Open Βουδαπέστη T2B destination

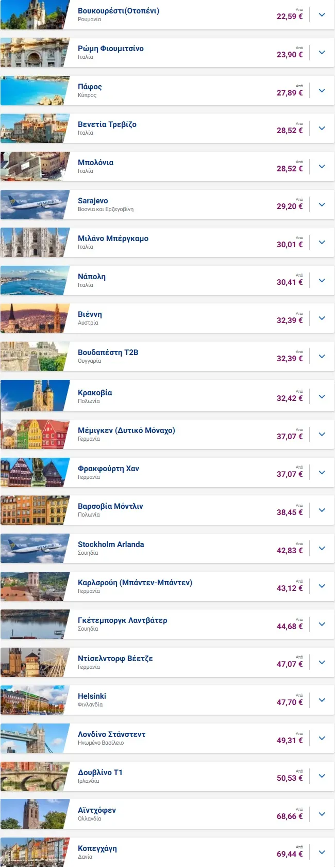108,352
